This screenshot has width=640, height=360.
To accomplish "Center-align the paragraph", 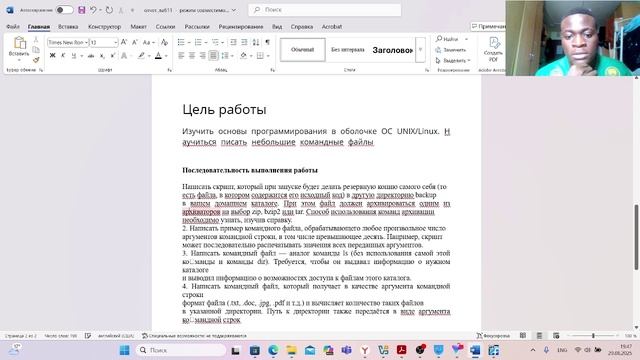I will click(x=191, y=56).
